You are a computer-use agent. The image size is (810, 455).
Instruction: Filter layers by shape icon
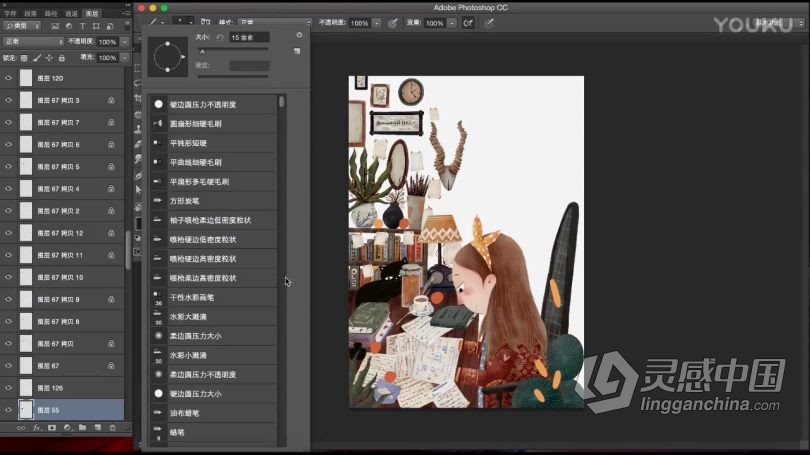[x=96, y=26]
